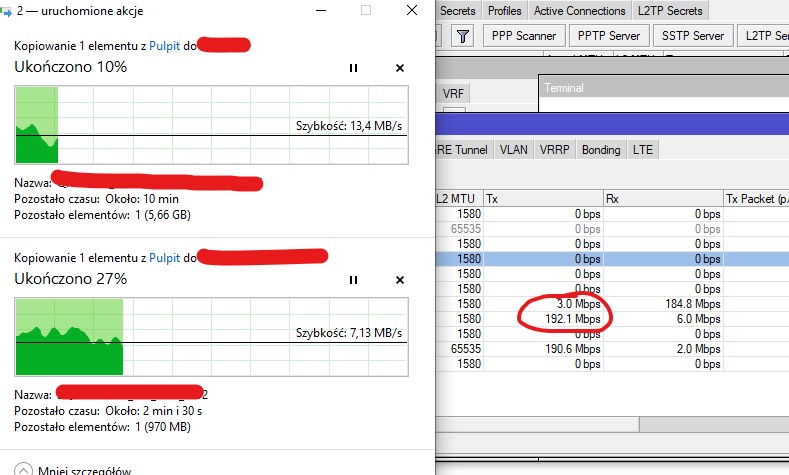
Task: Cancel the 27% complete copy operation
Action: click(x=400, y=280)
